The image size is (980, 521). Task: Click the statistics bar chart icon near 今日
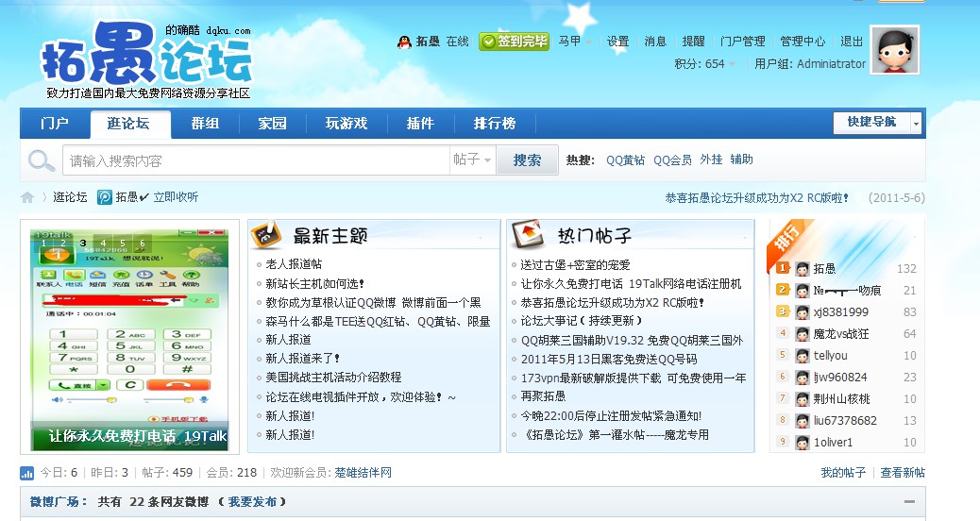[26, 473]
